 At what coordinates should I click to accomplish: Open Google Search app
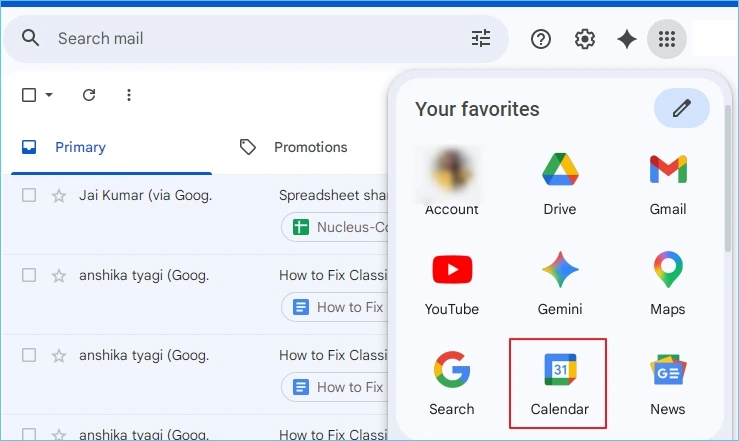452,384
